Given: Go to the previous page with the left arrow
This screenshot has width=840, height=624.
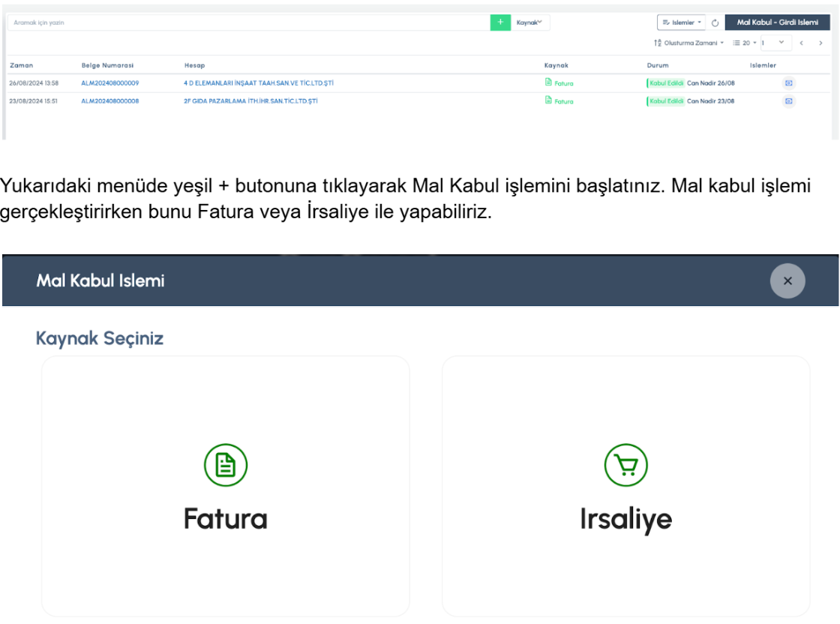Looking at the screenshot, I should pyautogui.click(x=802, y=43).
